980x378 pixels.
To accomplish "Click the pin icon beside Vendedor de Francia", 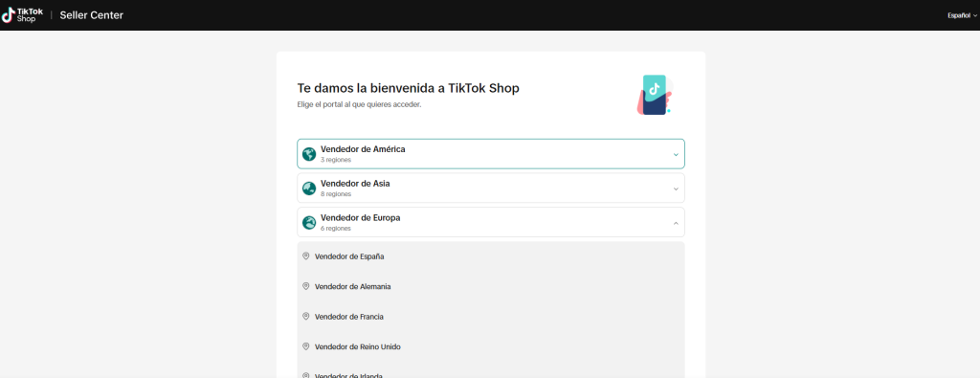I will [x=305, y=317].
